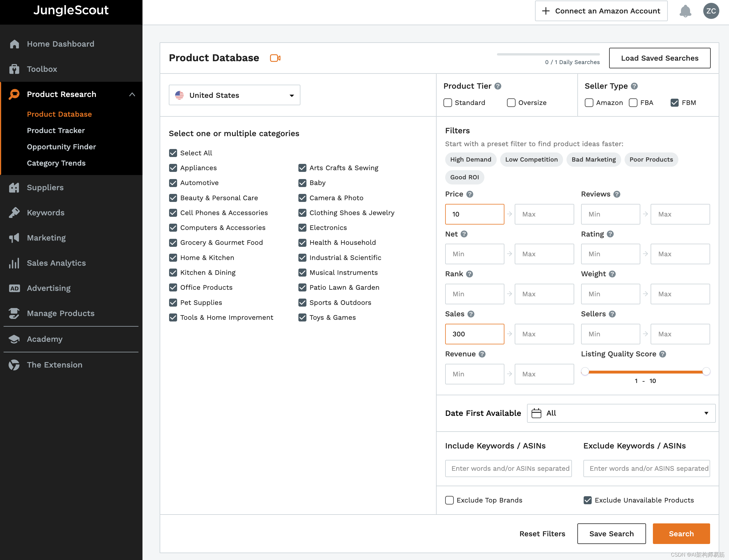Uncheck the Appliances category
This screenshot has width=729, height=560.
173,168
